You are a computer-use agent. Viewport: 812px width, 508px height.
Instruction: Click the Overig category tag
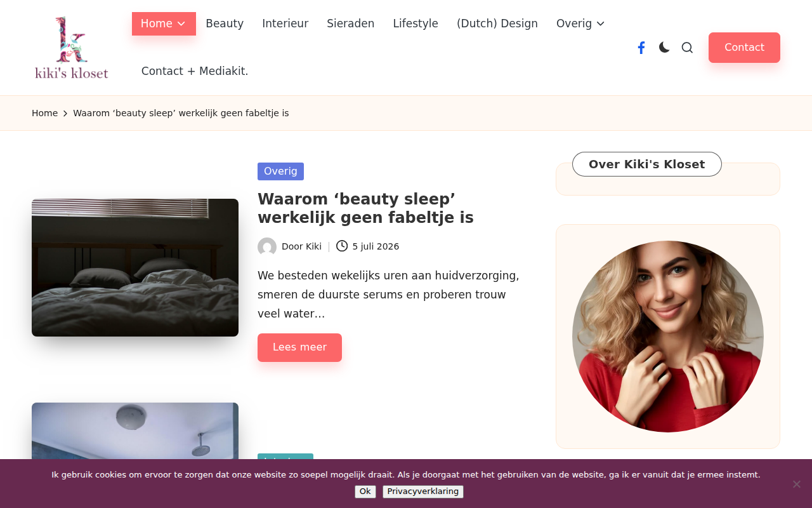point(280,171)
